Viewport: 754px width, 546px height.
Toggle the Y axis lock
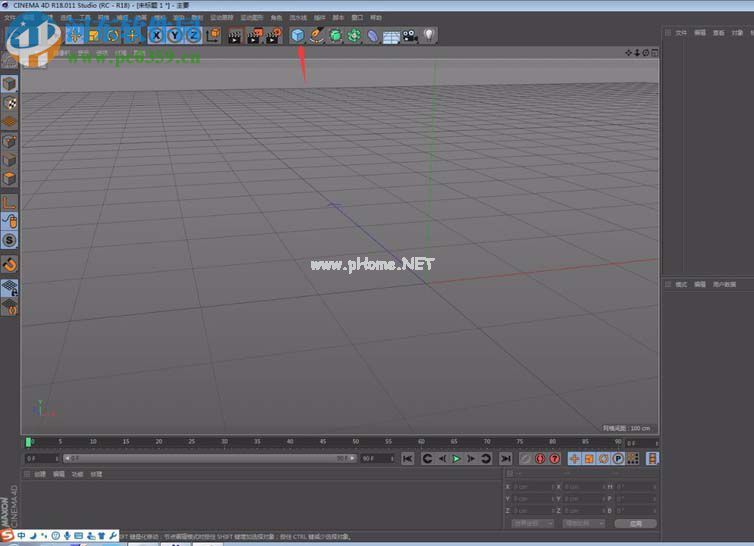pos(174,36)
